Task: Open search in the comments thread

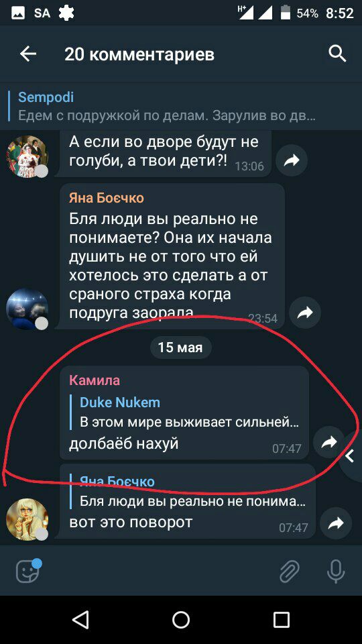Action: pos(337,54)
